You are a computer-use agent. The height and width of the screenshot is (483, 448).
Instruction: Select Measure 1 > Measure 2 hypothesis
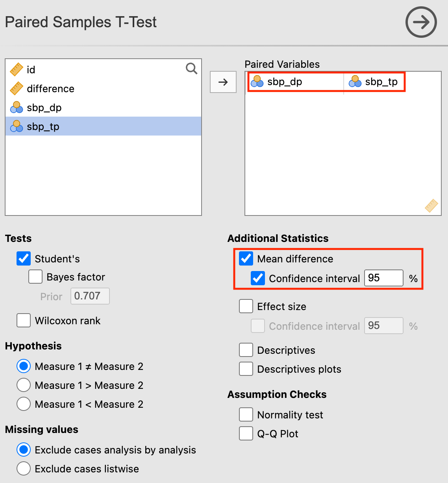click(24, 385)
